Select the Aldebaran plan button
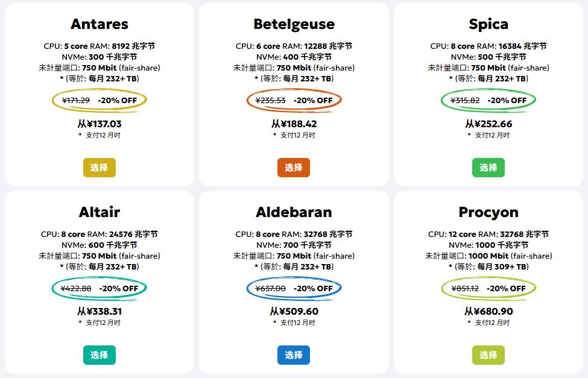This screenshot has width=588, height=378. [294, 356]
